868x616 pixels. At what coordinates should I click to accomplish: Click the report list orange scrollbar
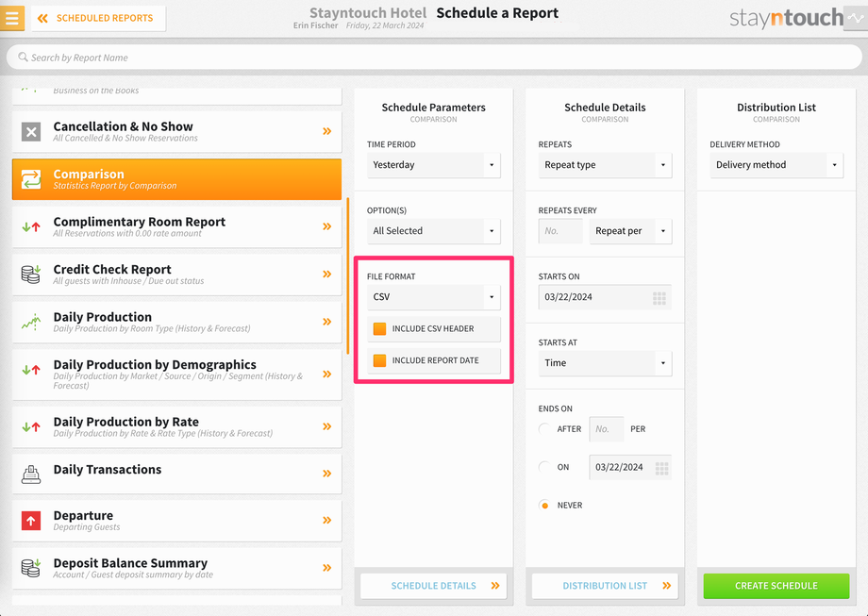coord(347,275)
